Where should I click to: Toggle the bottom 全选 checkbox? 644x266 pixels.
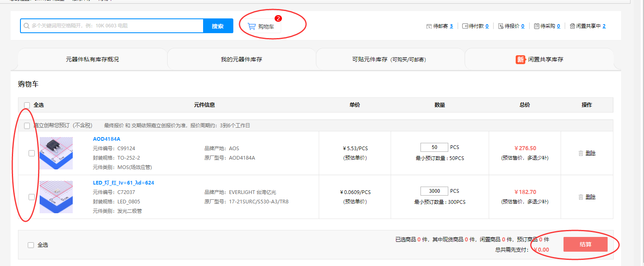(31, 245)
